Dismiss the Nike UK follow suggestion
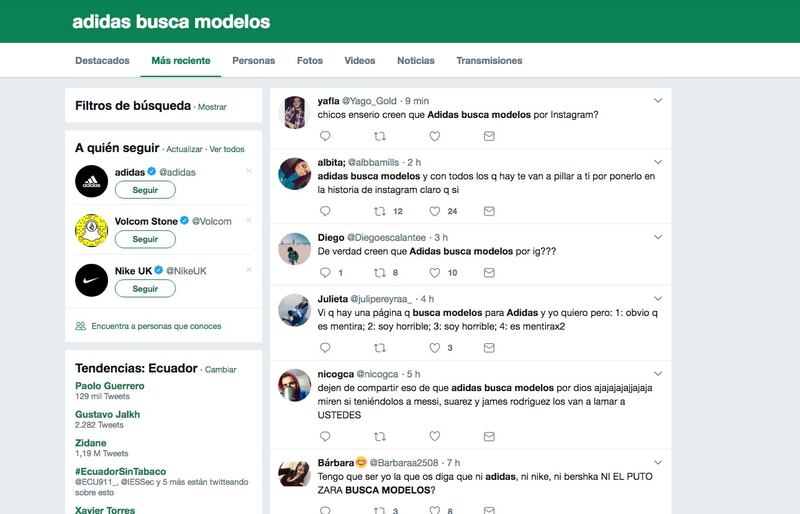The image size is (800, 514). (x=248, y=270)
